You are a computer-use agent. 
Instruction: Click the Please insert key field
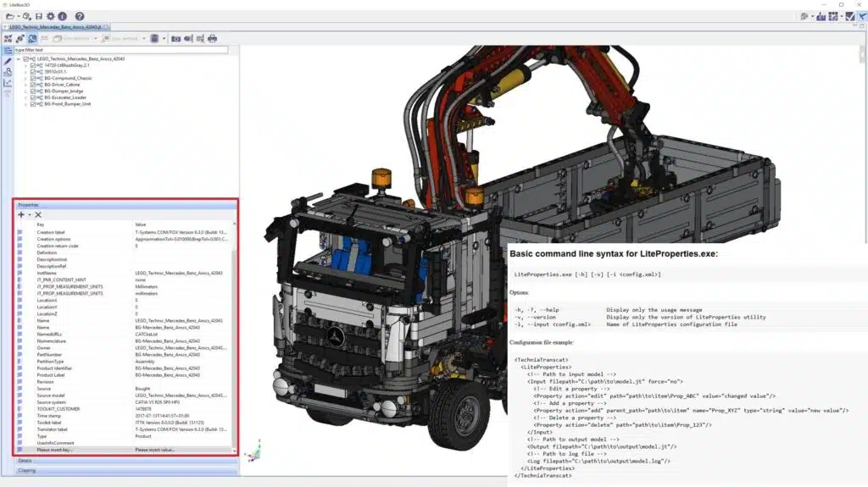[55, 450]
